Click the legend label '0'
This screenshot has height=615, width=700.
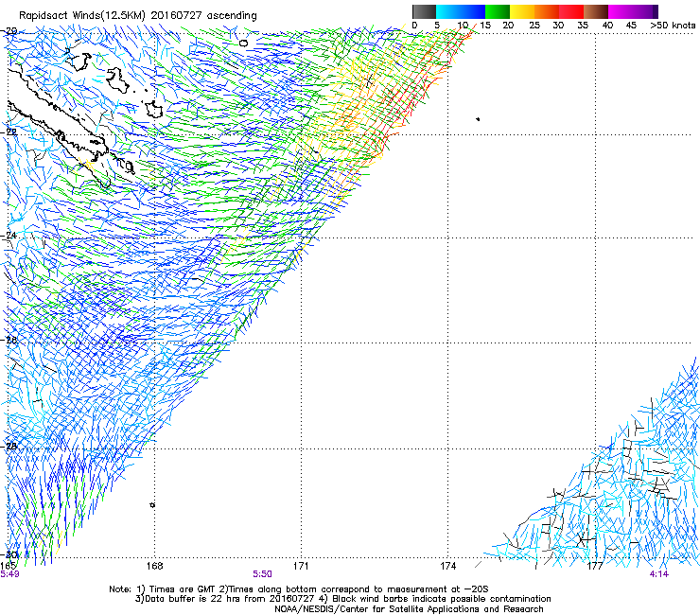tap(414, 25)
